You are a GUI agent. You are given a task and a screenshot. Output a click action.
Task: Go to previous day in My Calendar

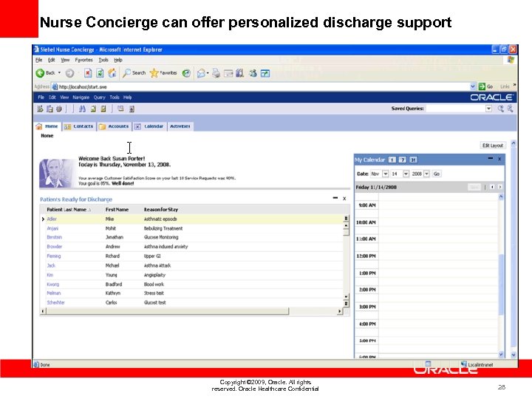click(x=492, y=187)
